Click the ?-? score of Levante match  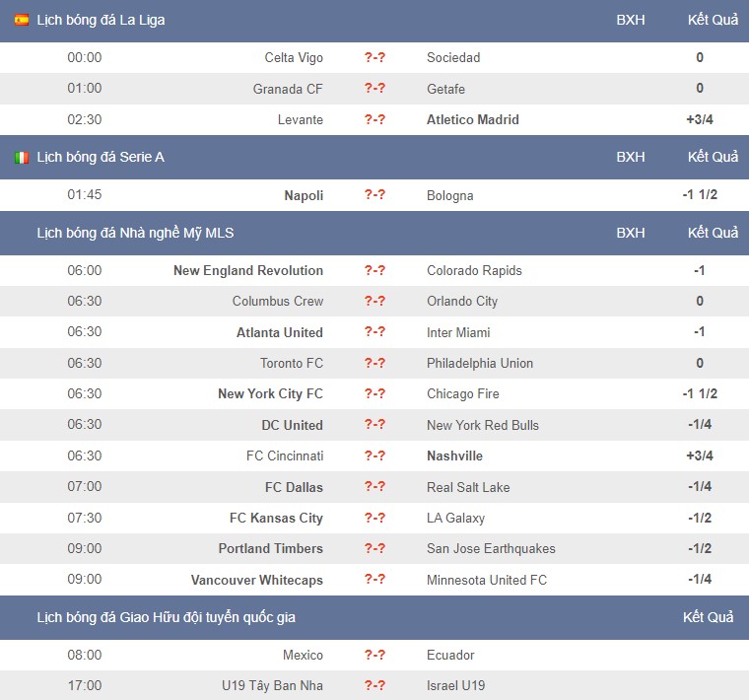[374, 119]
